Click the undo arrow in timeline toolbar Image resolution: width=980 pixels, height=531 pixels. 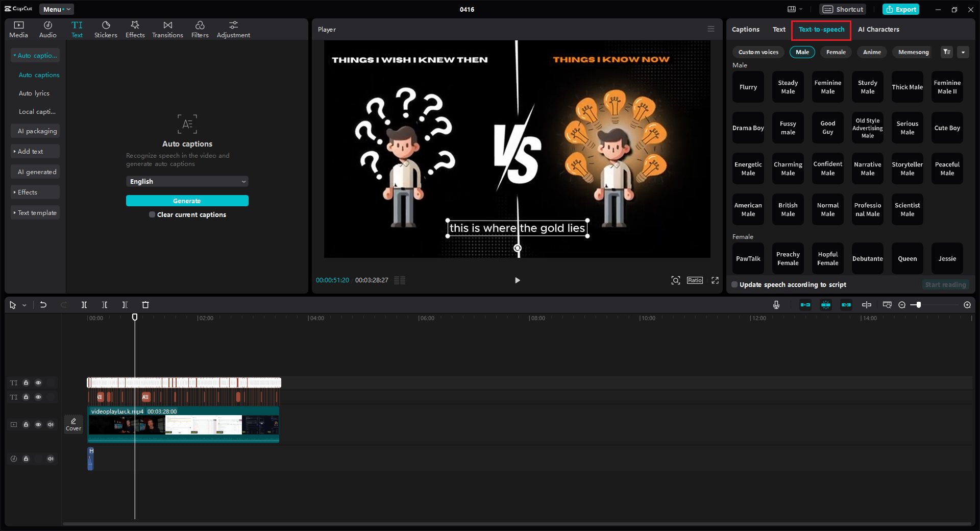click(x=43, y=305)
